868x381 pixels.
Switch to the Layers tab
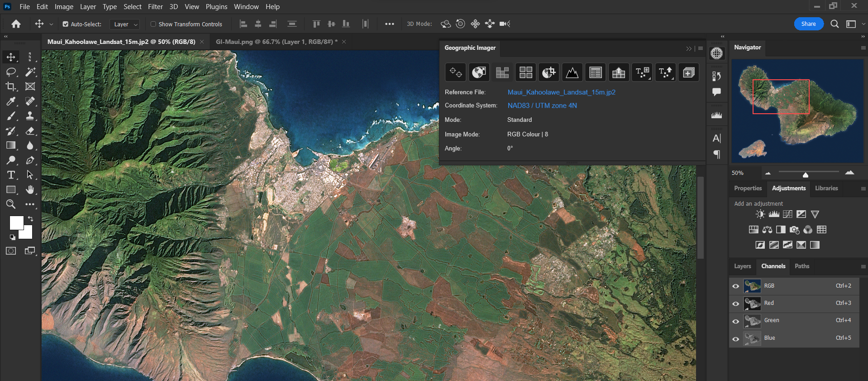[742, 266]
